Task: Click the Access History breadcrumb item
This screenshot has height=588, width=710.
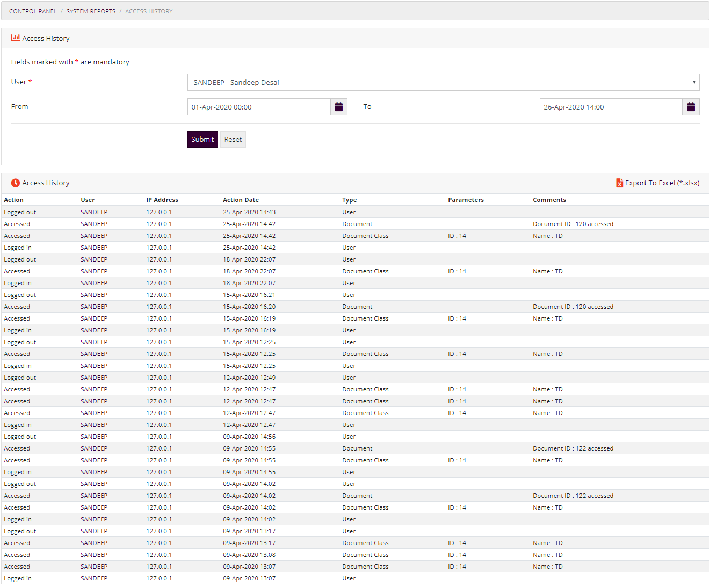Action: pyautogui.click(x=149, y=11)
